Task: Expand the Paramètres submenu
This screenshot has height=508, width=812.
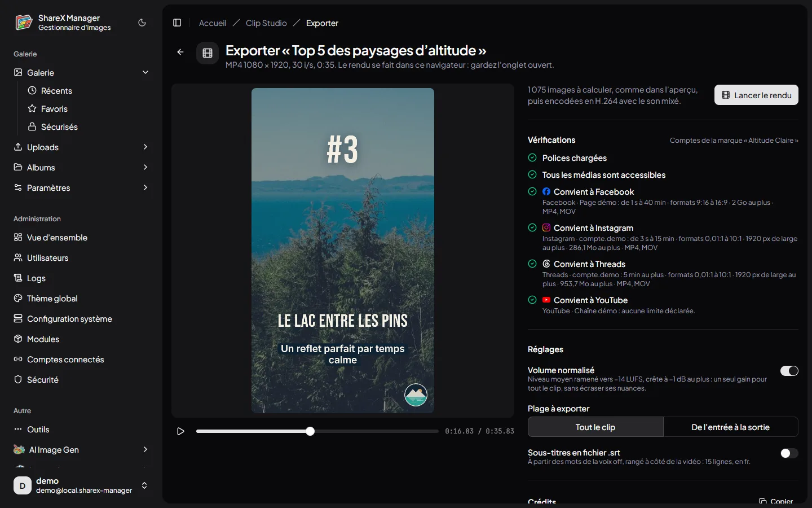Action: (145, 187)
